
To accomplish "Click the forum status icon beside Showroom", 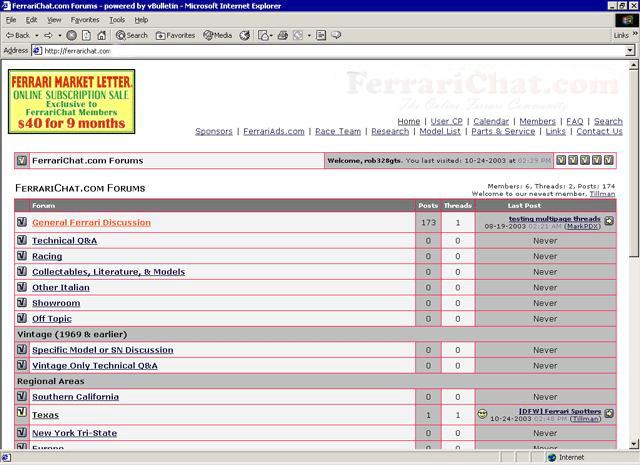I will pyautogui.click(x=22, y=303).
